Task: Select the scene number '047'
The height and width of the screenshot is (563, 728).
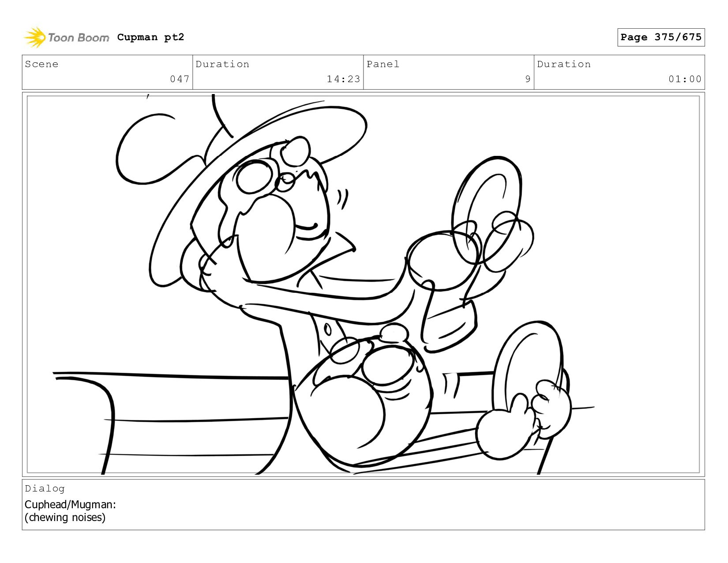Action: pos(180,79)
